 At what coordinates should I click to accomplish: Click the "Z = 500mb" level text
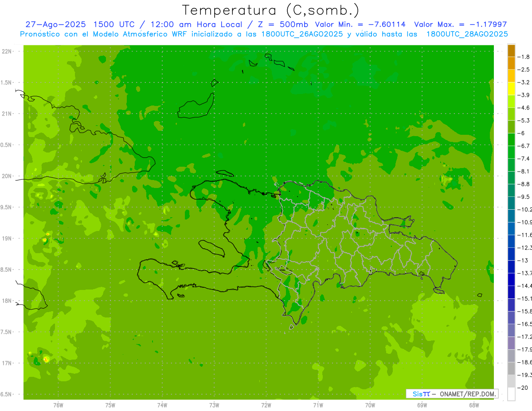coord(282,24)
